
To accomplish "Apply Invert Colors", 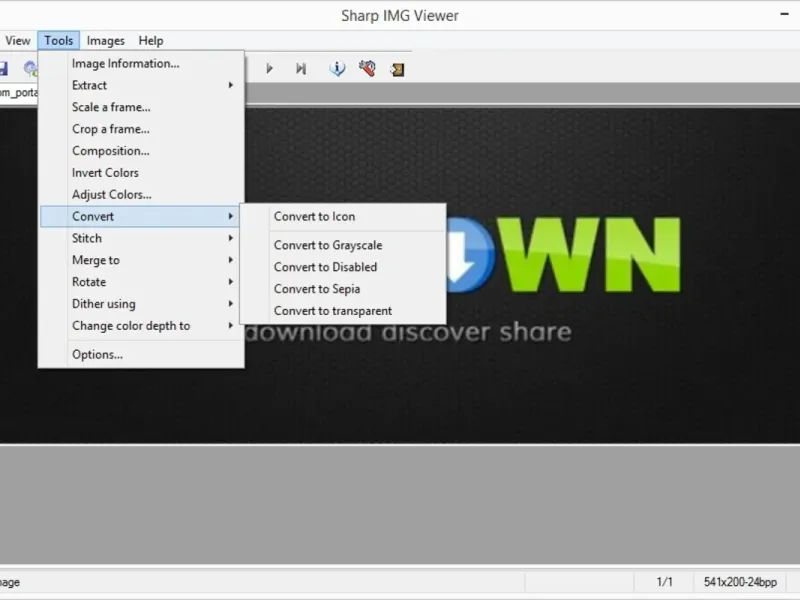I will tap(141, 173).
